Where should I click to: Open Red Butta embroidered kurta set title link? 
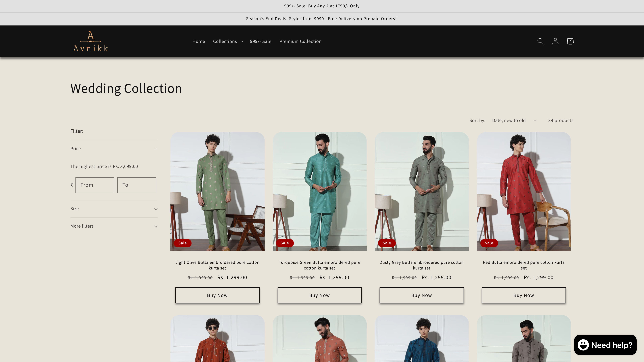pos(523,265)
